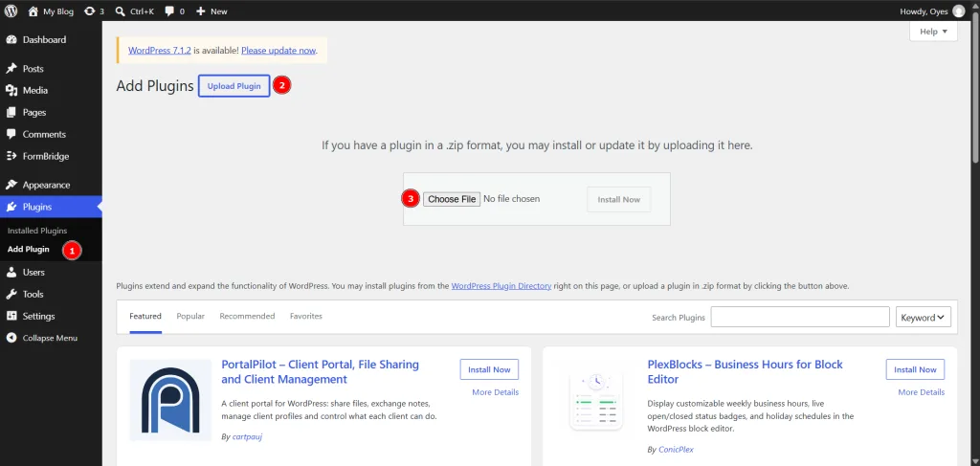
Task: Expand the Help dropdown
Action: (x=933, y=32)
